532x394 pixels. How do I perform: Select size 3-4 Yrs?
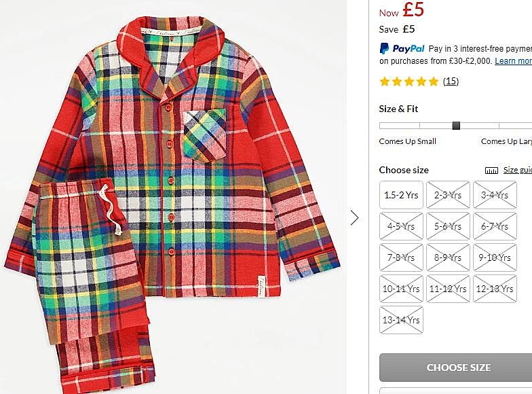point(495,195)
